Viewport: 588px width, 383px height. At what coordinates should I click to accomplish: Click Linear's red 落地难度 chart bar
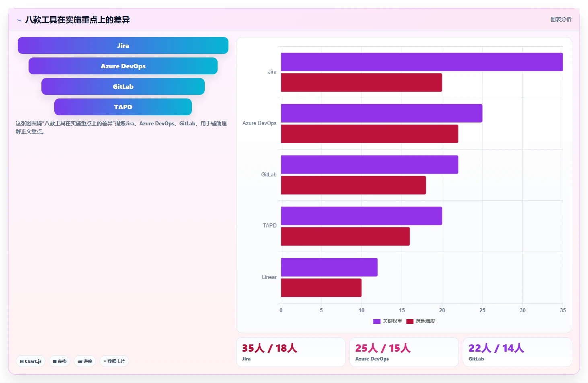pyautogui.click(x=321, y=288)
